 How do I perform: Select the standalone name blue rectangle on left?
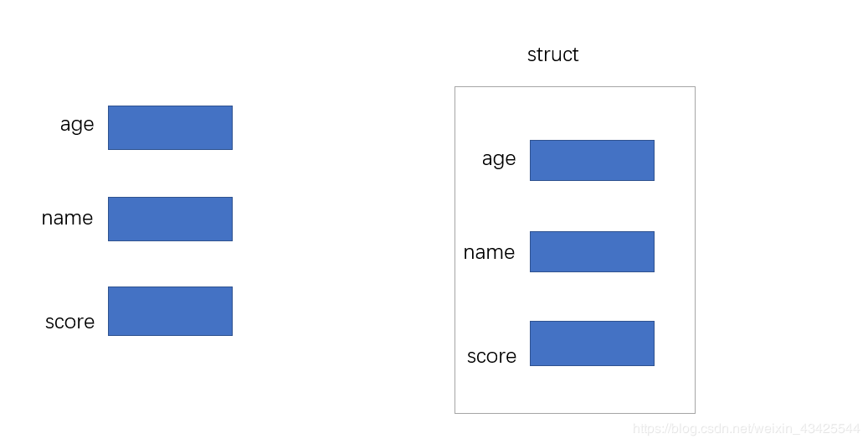coord(170,219)
